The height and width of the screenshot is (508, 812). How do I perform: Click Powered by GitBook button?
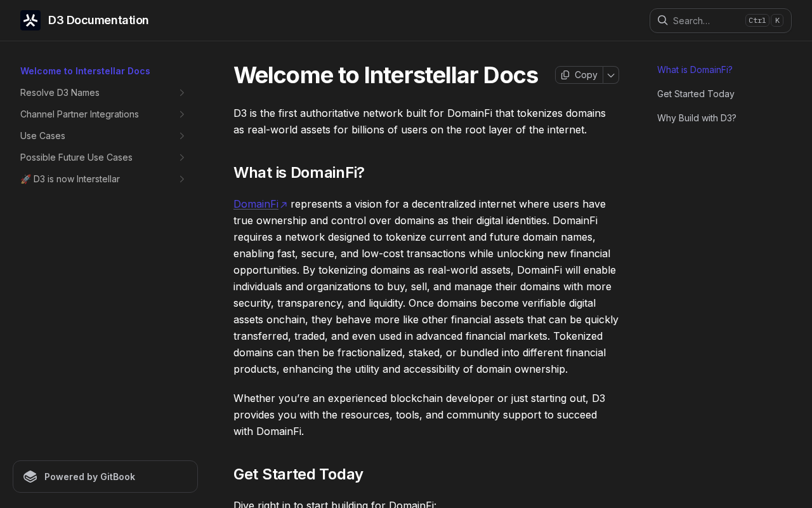click(105, 477)
